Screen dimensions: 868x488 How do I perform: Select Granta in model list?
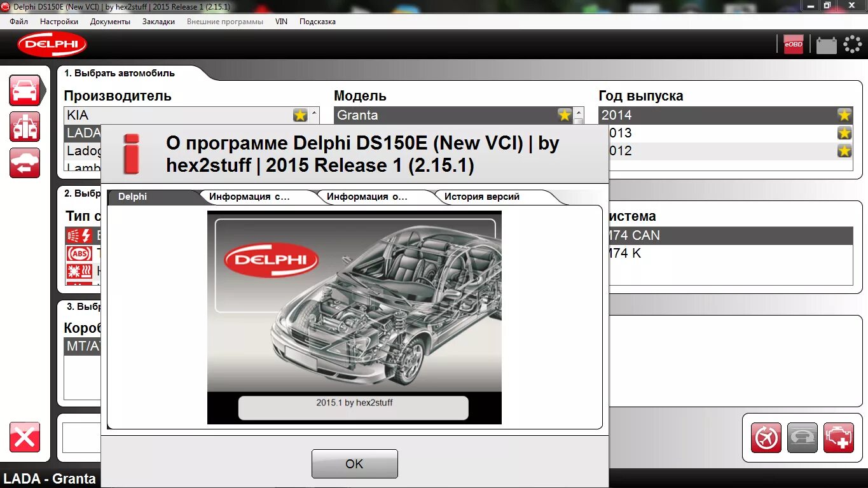(455, 115)
